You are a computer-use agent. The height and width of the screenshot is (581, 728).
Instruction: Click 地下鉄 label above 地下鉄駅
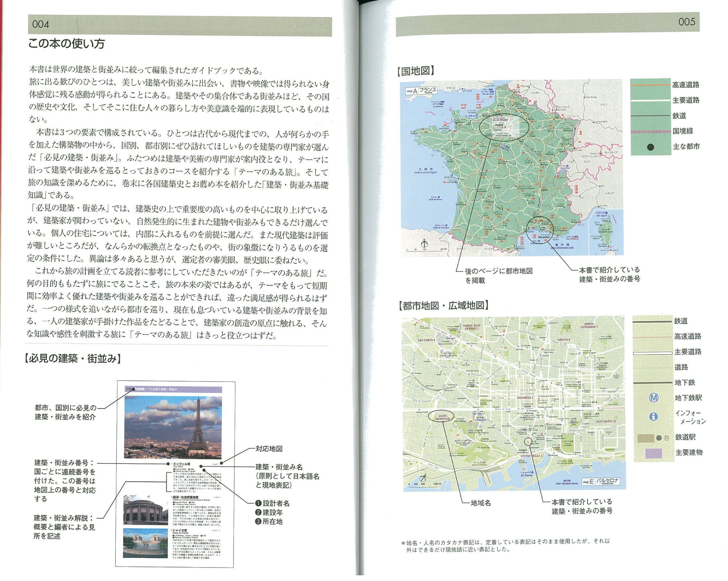click(x=685, y=383)
